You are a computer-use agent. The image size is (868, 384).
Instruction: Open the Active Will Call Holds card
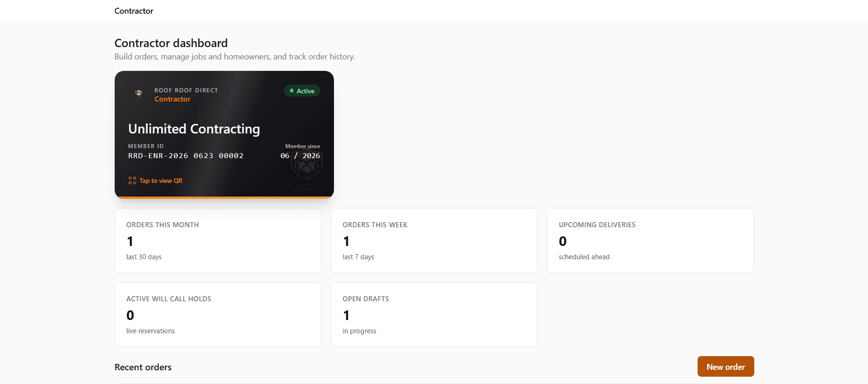pyautogui.click(x=218, y=315)
